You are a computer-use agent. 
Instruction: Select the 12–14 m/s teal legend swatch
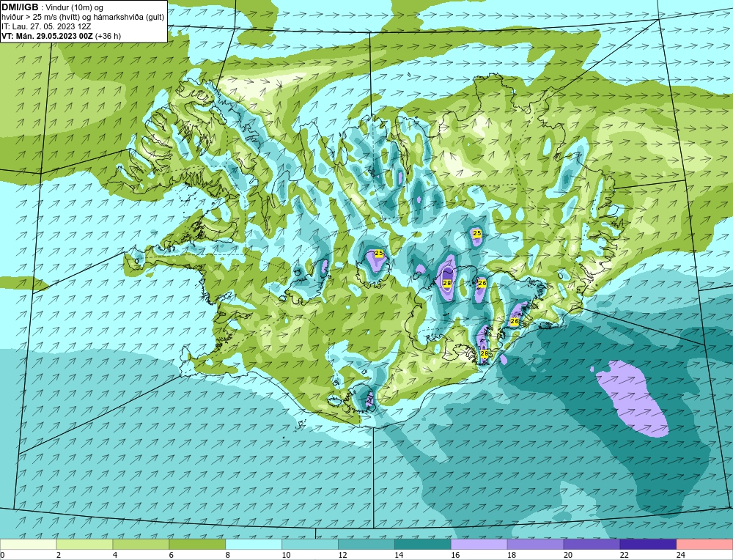366,545
